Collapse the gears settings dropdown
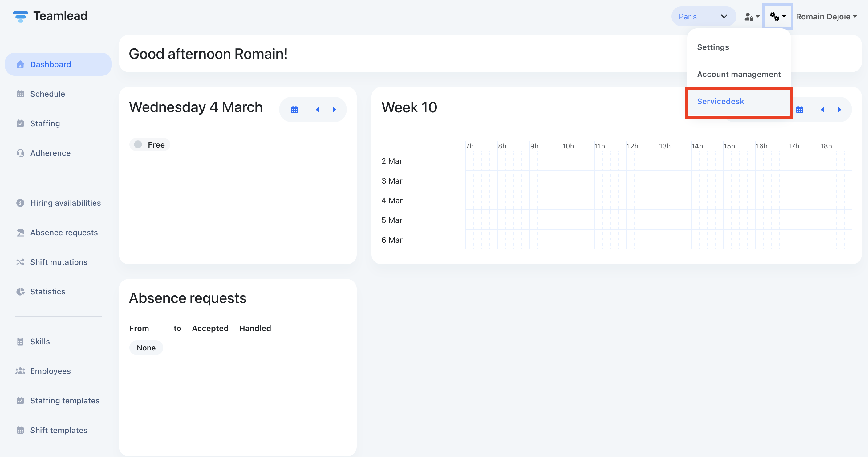 tap(777, 17)
